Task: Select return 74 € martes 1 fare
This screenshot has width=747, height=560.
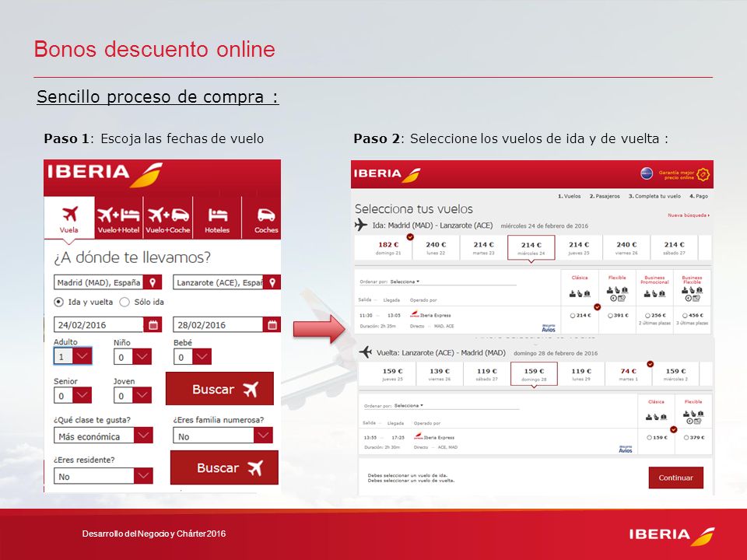Action: [x=629, y=374]
